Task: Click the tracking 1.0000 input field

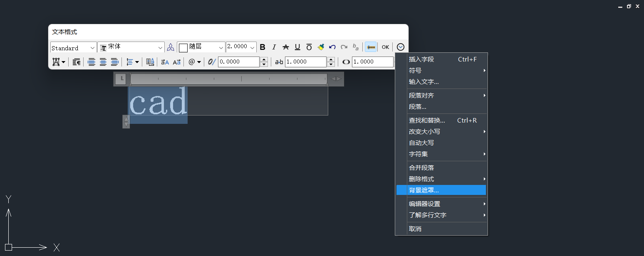Action: 306,62
